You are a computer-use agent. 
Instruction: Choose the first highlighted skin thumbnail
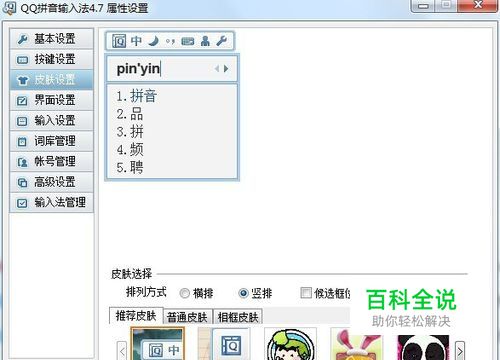tap(158, 343)
